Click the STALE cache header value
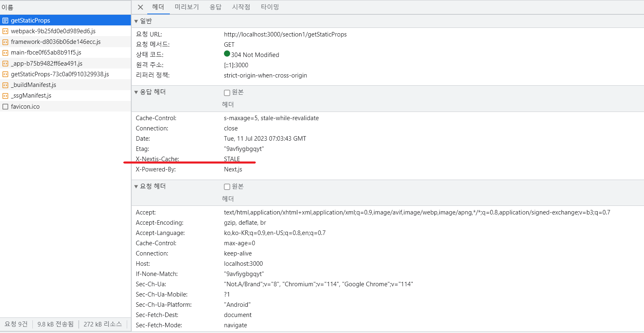The height and width of the screenshot is (333, 644). tap(232, 159)
